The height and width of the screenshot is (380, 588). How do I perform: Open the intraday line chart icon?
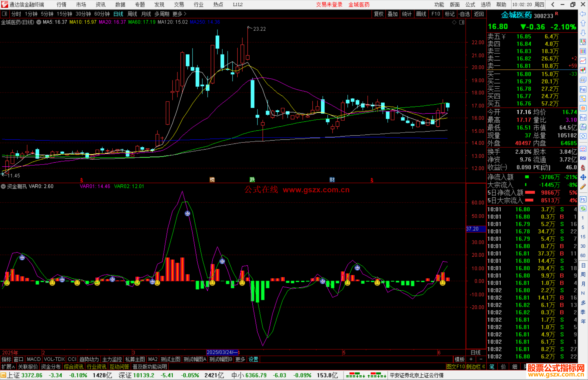click(x=583, y=61)
